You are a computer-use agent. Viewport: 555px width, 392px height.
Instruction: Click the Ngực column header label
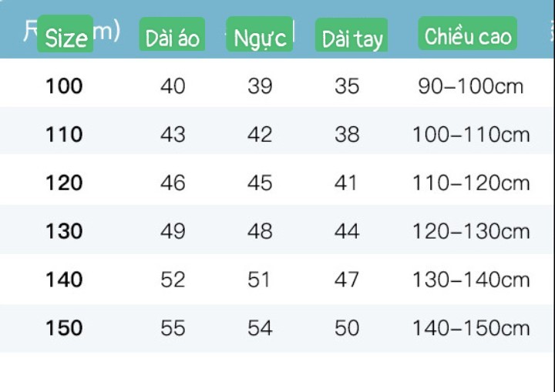point(260,34)
